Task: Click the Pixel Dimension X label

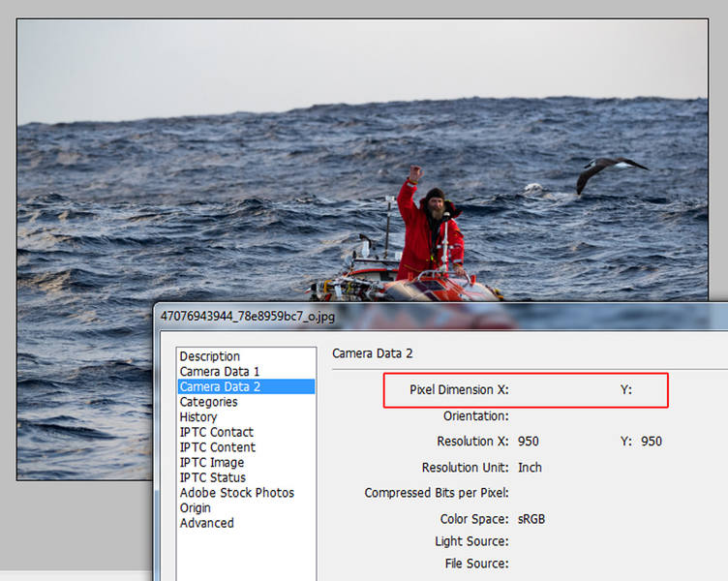Action: (459, 389)
